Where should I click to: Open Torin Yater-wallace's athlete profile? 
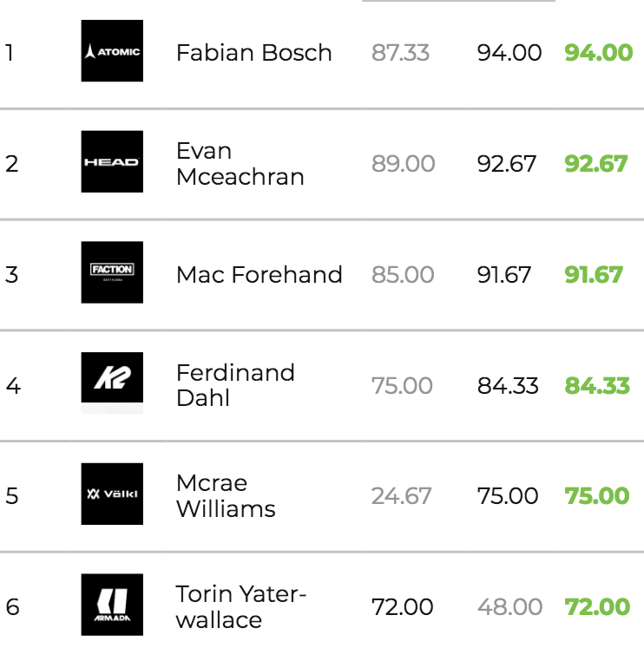241,606
